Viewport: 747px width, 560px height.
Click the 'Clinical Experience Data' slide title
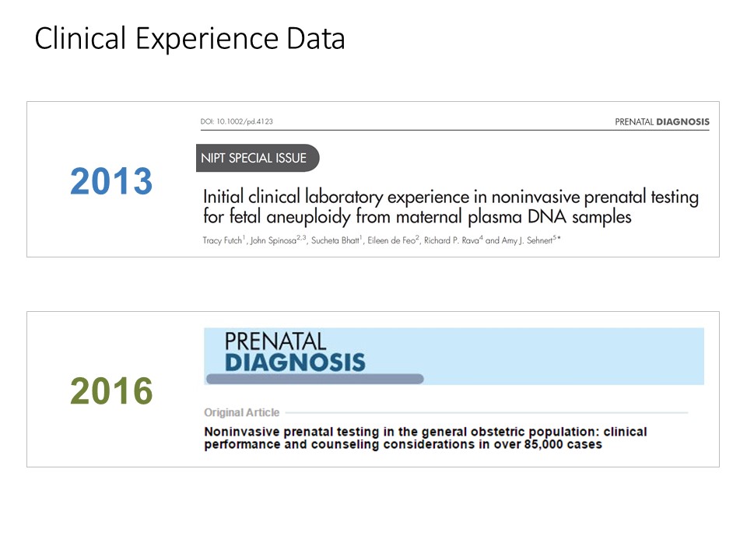tap(190, 39)
